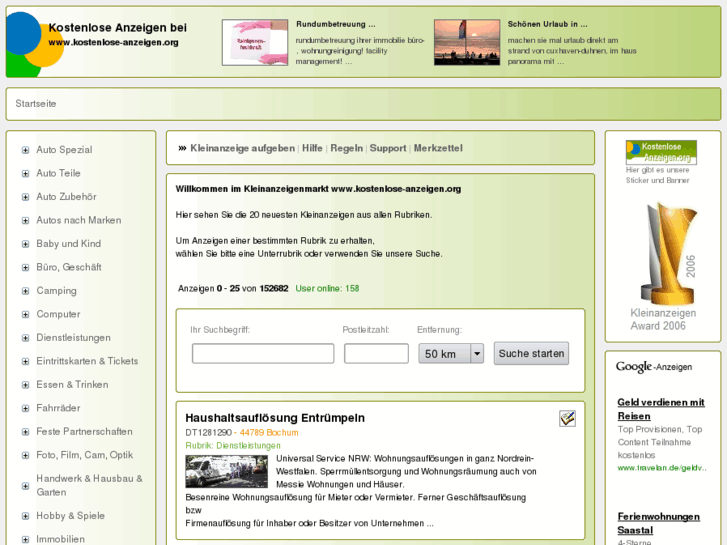Expand Handwerk & Hausbau & Garten plus icon
The width and height of the screenshot is (727, 545).
point(26,486)
